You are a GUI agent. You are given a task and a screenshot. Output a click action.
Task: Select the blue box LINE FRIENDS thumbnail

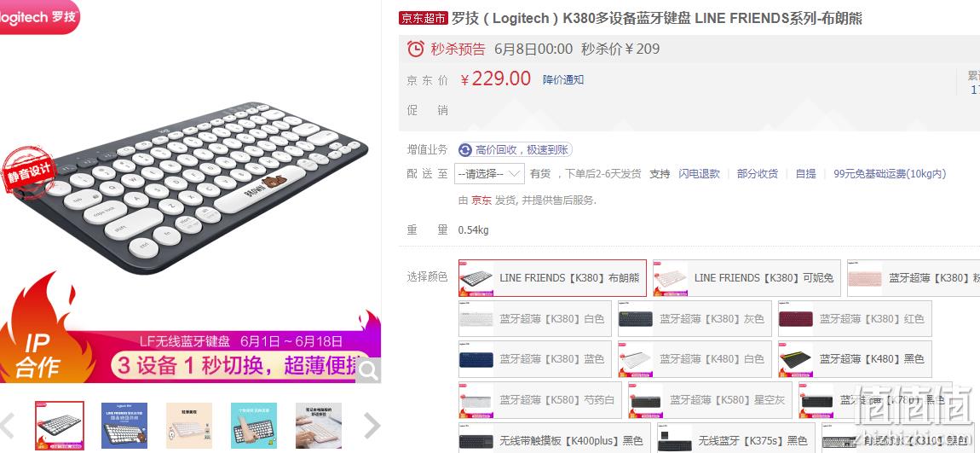tap(124, 426)
